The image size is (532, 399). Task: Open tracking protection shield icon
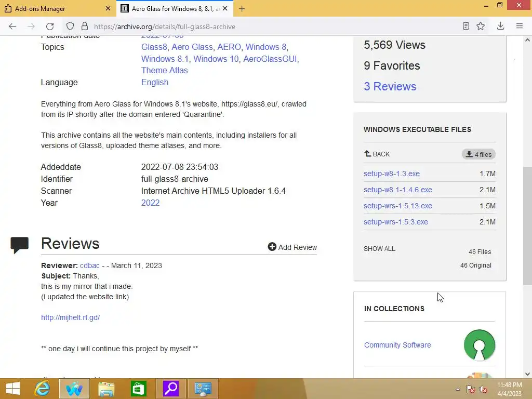(x=70, y=26)
